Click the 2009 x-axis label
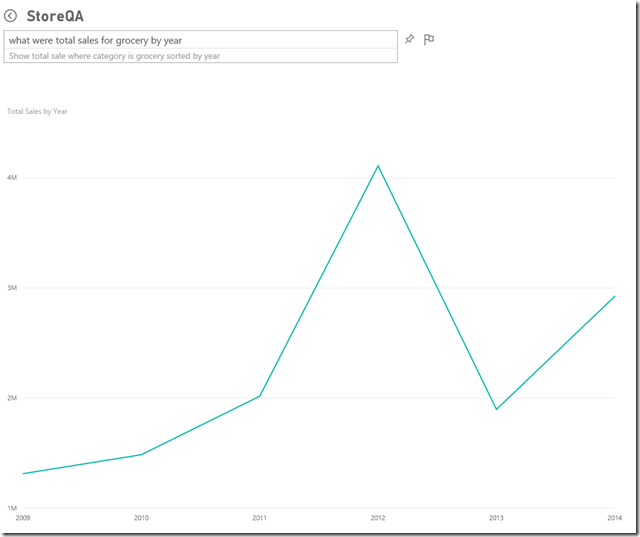Image resolution: width=640 pixels, height=537 pixels. [x=23, y=518]
